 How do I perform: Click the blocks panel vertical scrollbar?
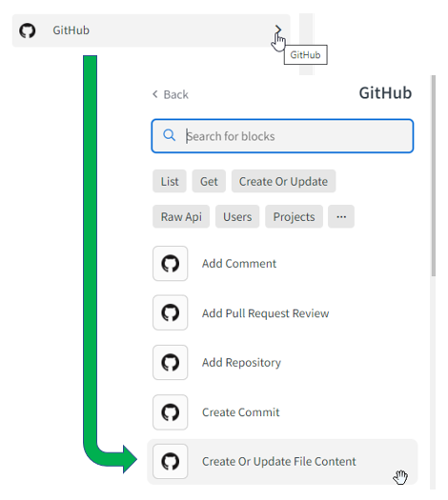[433, 175]
